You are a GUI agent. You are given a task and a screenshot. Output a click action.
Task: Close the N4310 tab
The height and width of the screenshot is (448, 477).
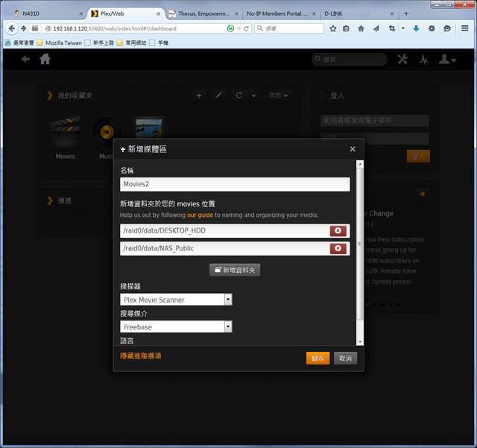pos(81,13)
